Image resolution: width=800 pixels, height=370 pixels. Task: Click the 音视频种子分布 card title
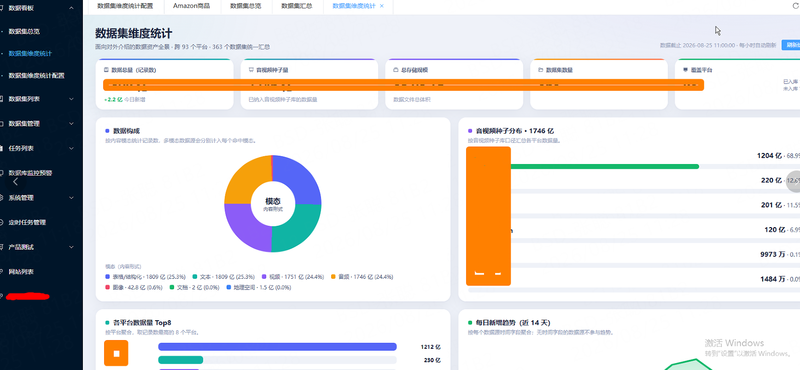point(515,131)
